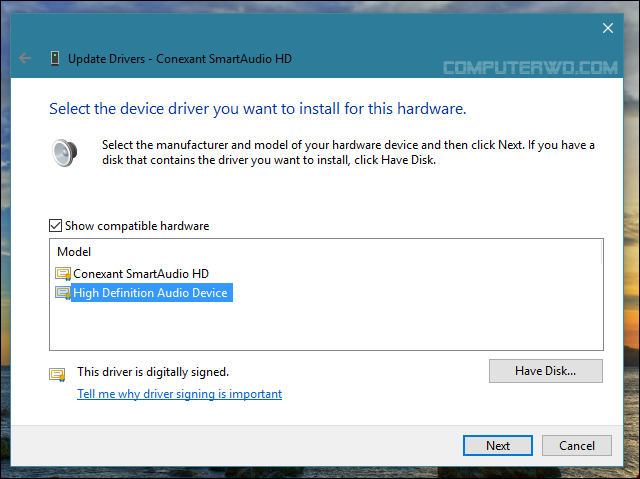Click the signed-driver certificate icon near the bottom
The width and height of the screenshot is (640, 479).
[x=57, y=375]
